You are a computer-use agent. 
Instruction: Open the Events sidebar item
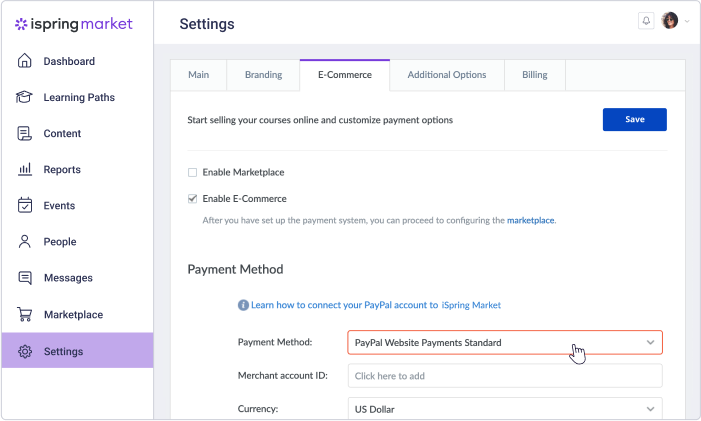[78, 206]
